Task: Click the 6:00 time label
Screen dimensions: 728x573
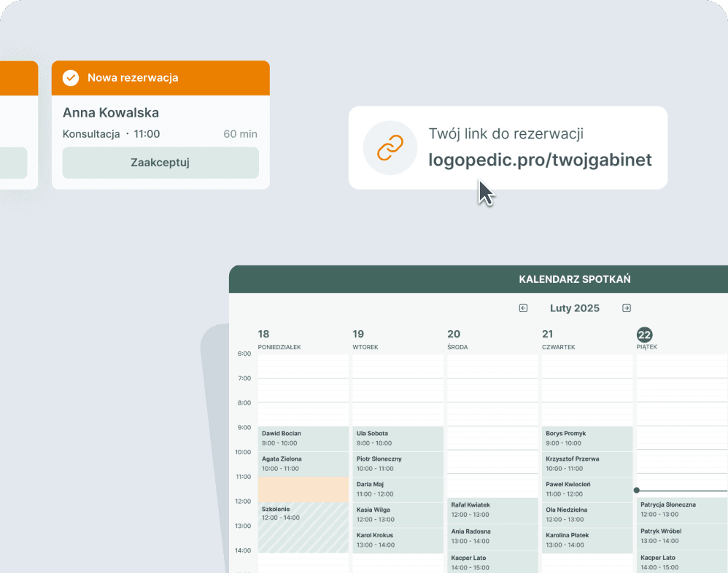Action: (244, 354)
